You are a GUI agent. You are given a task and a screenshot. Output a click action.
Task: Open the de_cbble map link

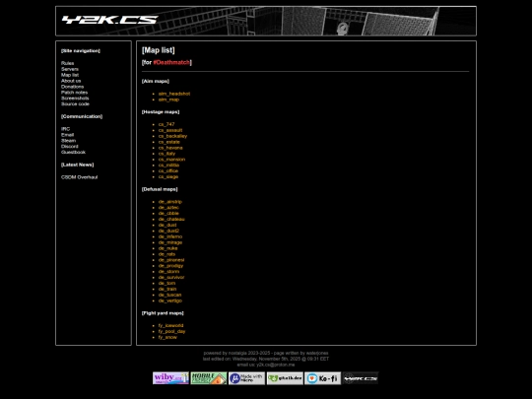coord(168,214)
